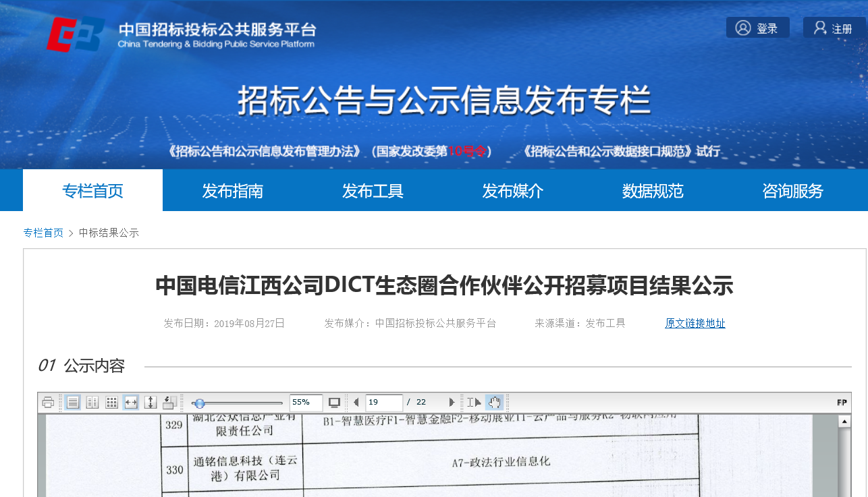
Task: Toggle fit-to-width mode
Action: [x=131, y=403]
